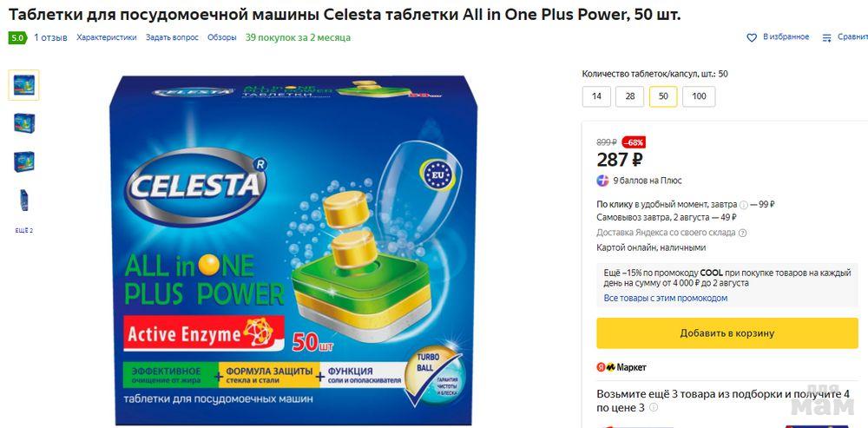Select the 100 tablets quantity option
868x428 pixels.
pyautogui.click(x=699, y=96)
